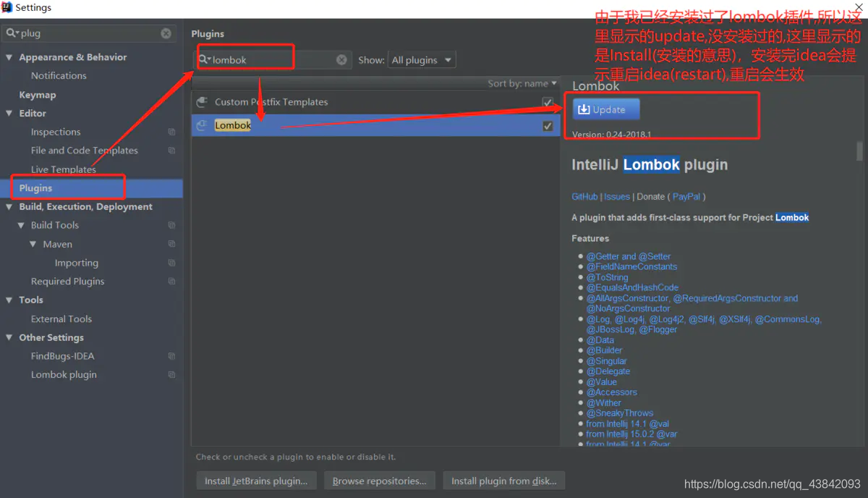Open the Keymap settings page
Viewport: 868px width, 498px height.
tap(38, 95)
